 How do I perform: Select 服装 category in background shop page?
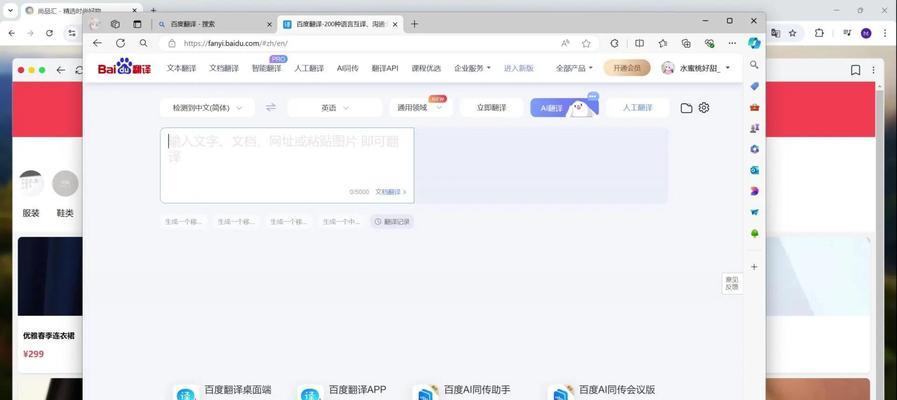pyautogui.click(x=31, y=193)
